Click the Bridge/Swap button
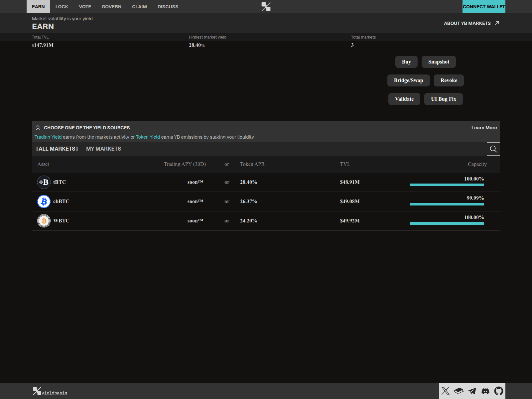The image size is (532, 399). coord(409,80)
